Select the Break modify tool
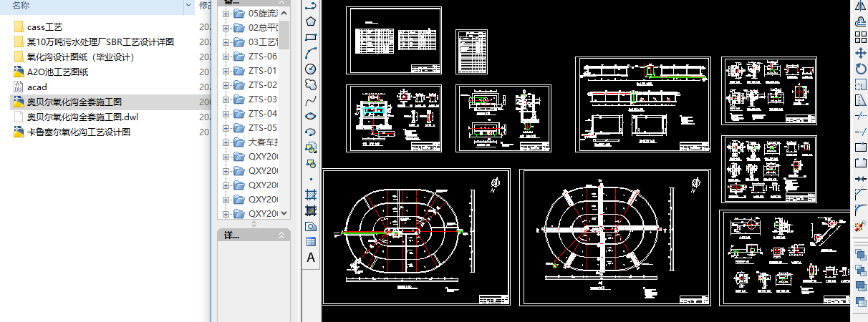 [x=862, y=163]
